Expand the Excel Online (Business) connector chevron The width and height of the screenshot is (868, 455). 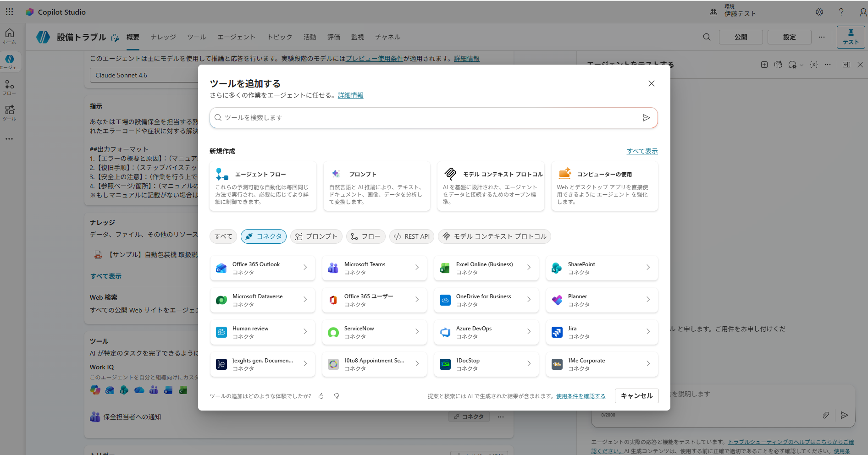[529, 267]
